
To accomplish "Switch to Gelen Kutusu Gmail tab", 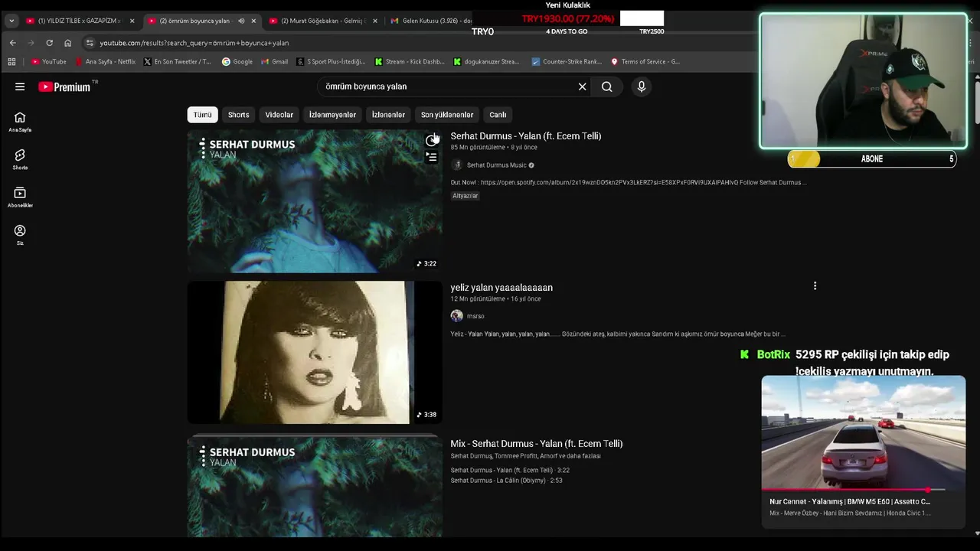I will pyautogui.click(x=430, y=21).
